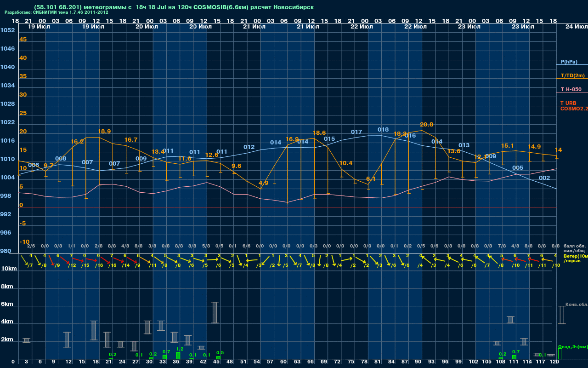Click the 15.1 temperature label
588x368 pixels.
coord(507,146)
